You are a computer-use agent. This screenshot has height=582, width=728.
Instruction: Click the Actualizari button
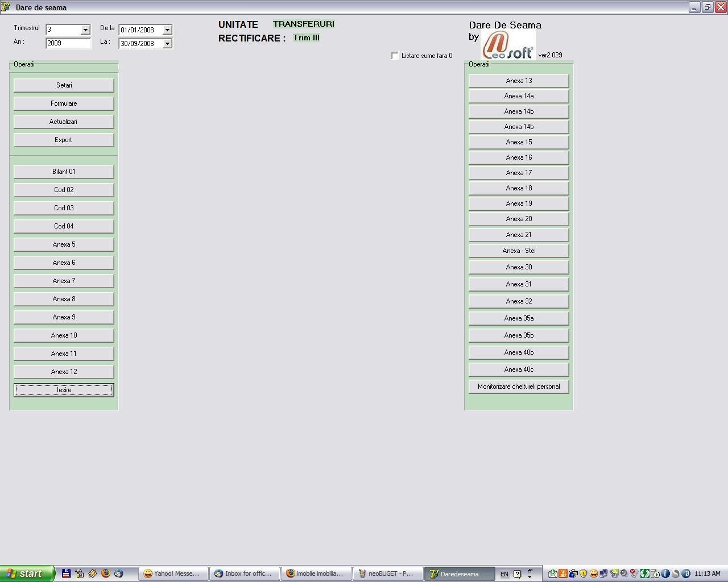[64, 122]
